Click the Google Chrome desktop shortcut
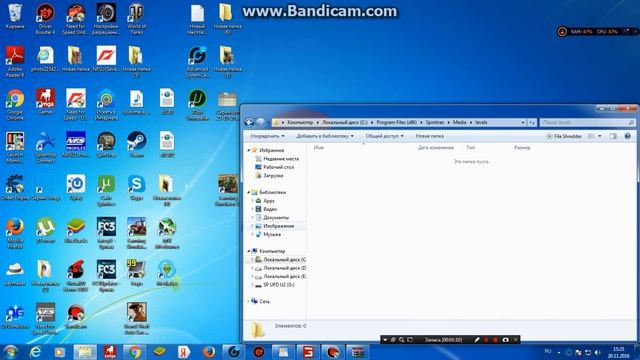Screen dimensions: 640x360 point(15,104)
